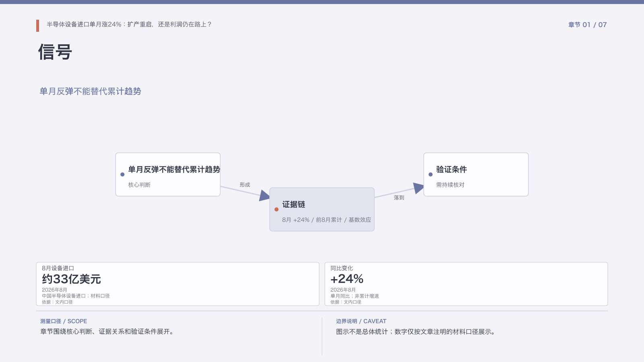The height and width of the screenshot is (362, 644).
Task: Select the +24% value
Action: (x=347, y=279)
